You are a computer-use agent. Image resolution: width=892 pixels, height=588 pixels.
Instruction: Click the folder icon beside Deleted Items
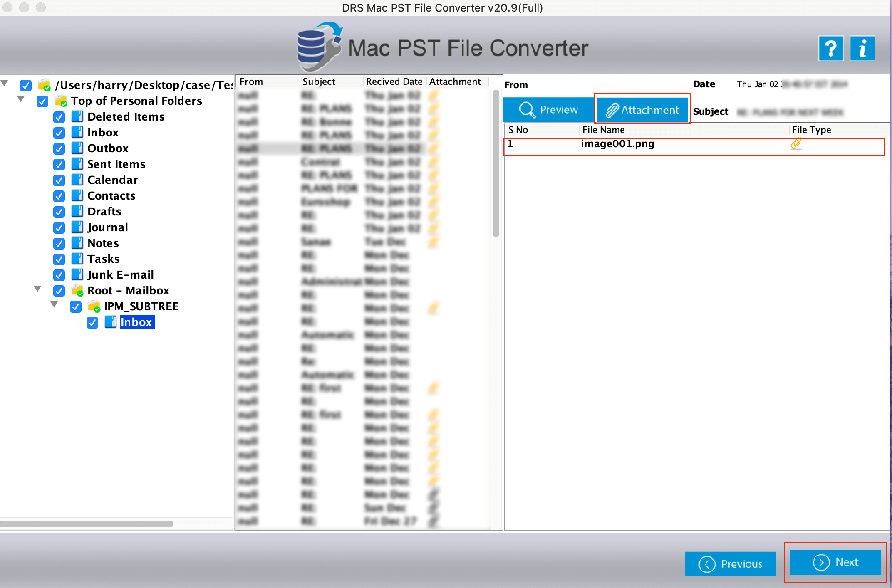(x=77, y=117)
